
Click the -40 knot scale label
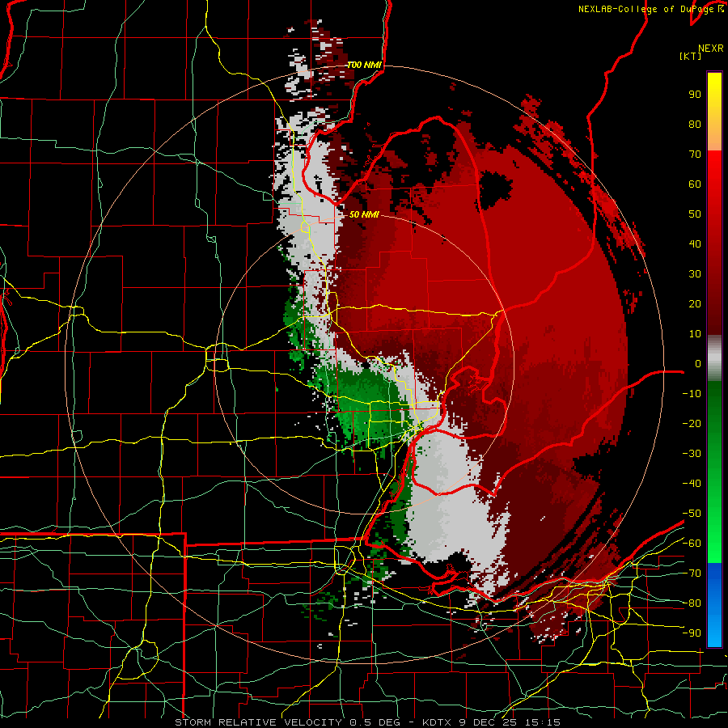coord(692,484)
